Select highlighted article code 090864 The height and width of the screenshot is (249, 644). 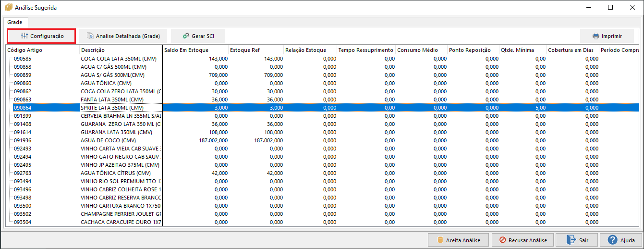(x=23, y=108)
